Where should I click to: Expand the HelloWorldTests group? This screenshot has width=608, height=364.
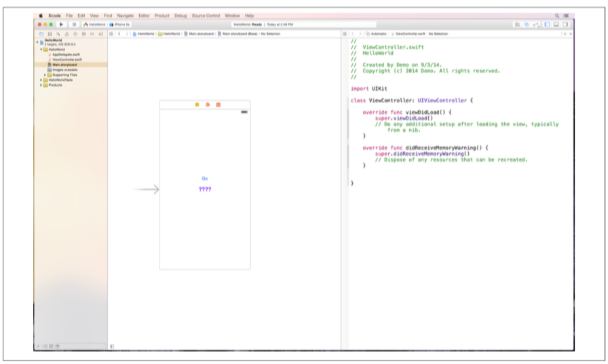[x=41, y=80]
